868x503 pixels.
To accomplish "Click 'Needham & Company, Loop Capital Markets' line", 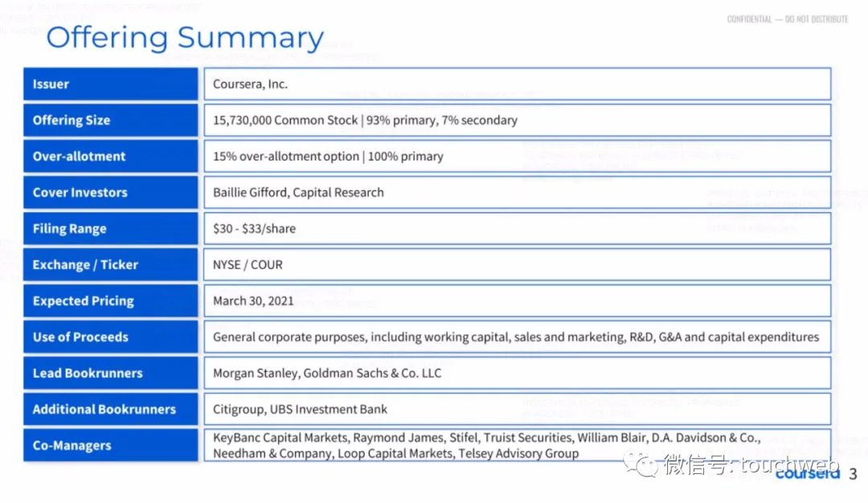I will [395, 454].
